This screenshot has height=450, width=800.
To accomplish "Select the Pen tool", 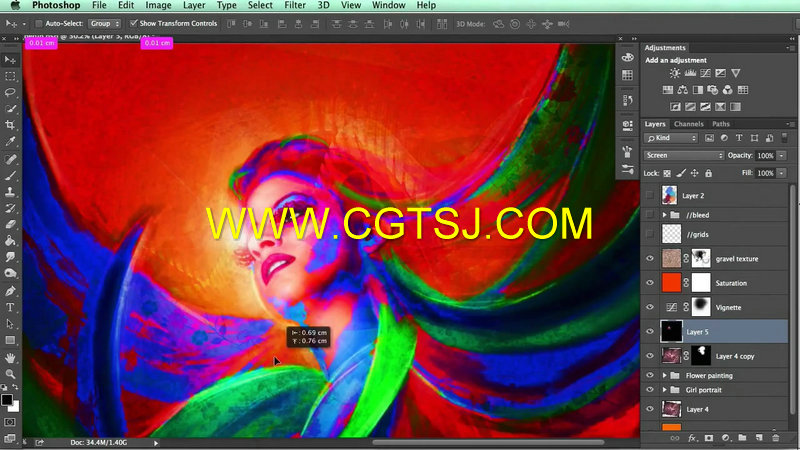I will coord(10,291).
